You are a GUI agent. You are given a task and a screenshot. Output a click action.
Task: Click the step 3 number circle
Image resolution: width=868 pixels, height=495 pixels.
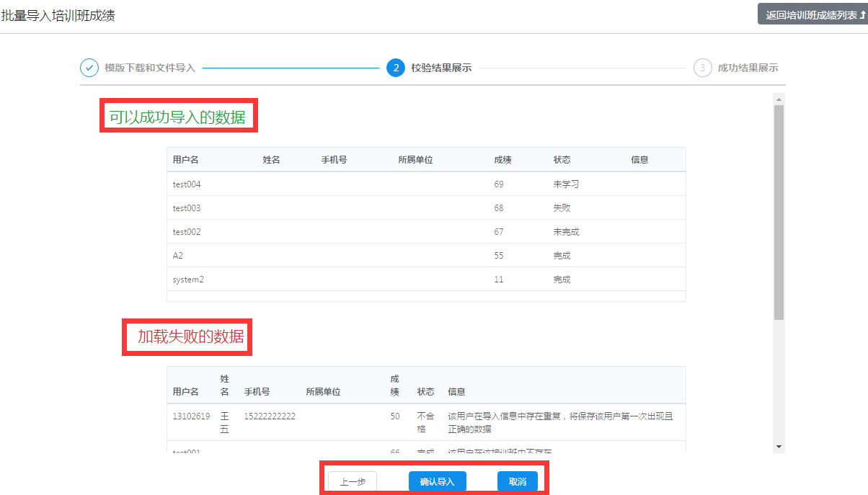702,68
